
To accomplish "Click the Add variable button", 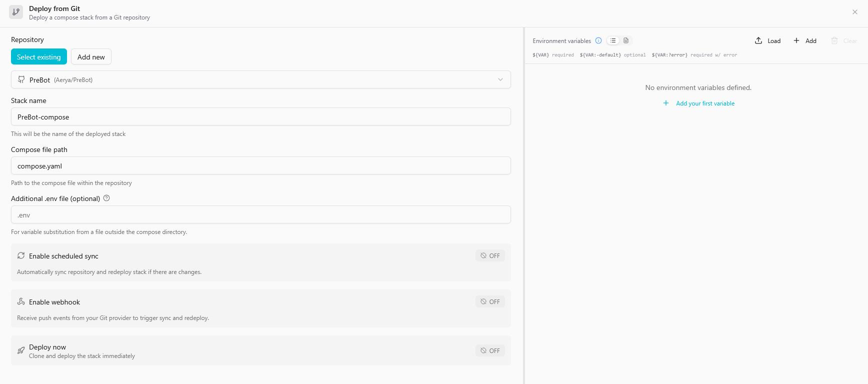I will [x=805, y=40].
